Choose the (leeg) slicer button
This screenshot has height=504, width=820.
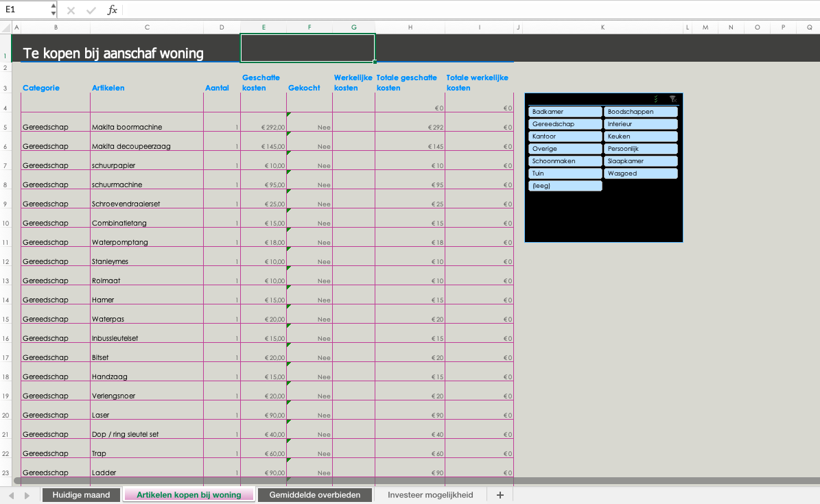565,186
